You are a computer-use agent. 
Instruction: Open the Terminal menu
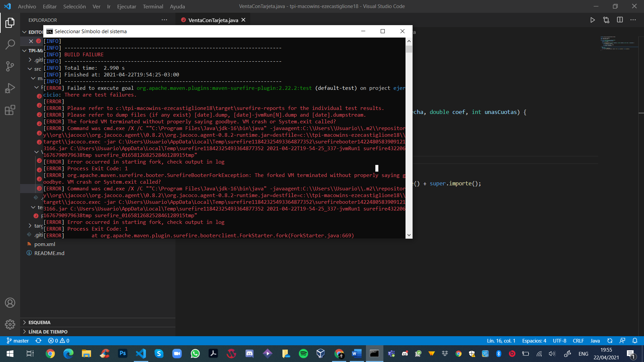153,6
